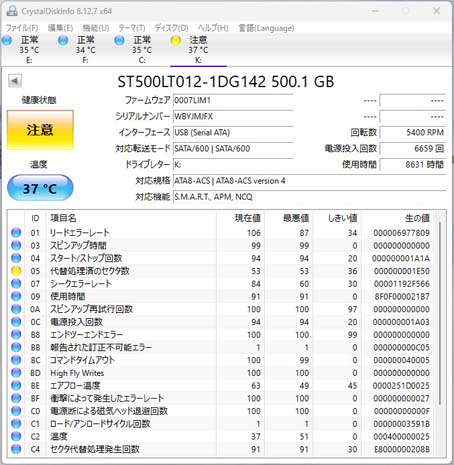Click the blue status icon for ID BF
The width and height of the screenshot is (454, 465).
click(16, 398)
